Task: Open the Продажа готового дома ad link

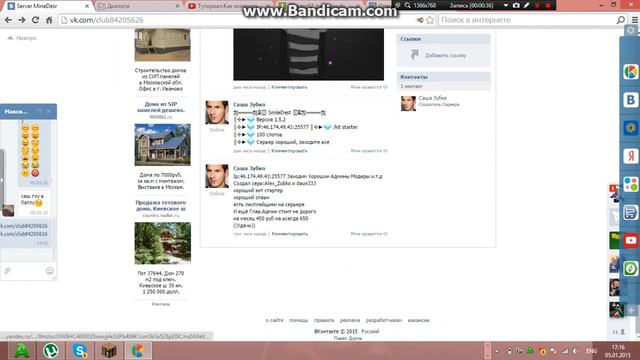Action: (x=161, y=205)
